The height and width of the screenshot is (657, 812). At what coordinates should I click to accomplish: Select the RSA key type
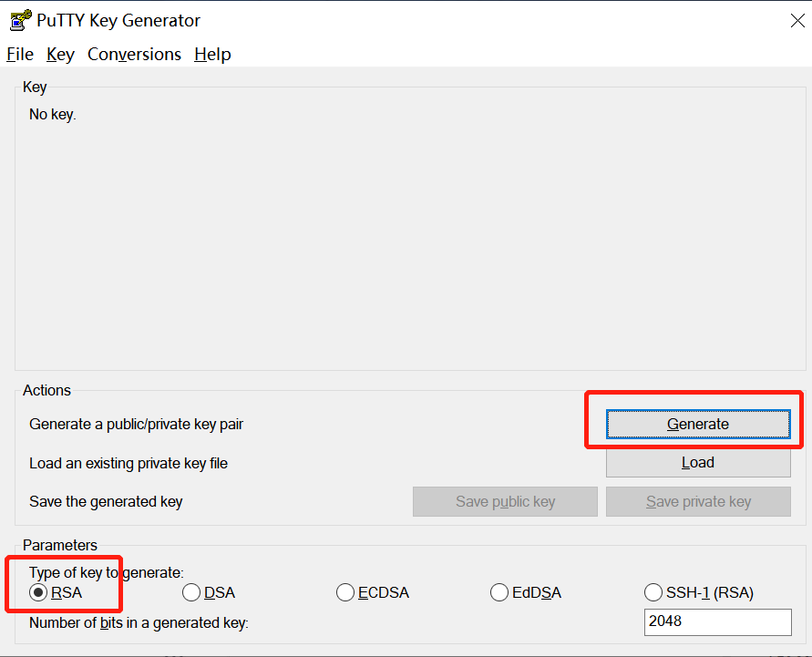click(x=56, y=592)
